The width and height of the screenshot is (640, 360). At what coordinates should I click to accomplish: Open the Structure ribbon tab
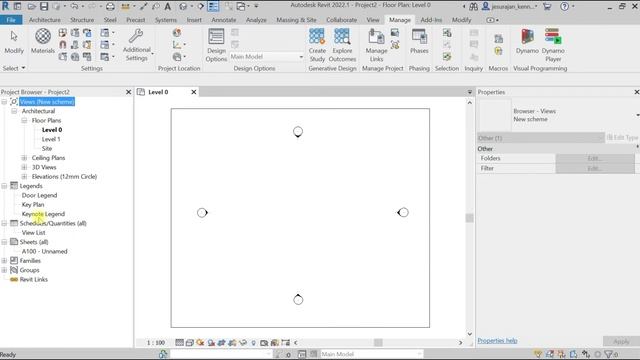click(82, 20)
